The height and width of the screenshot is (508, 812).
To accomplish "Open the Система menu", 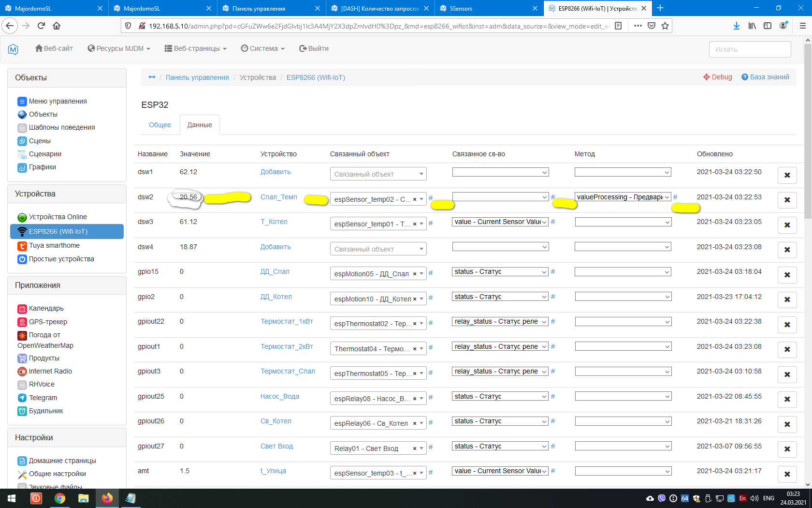I will (263, 48).
